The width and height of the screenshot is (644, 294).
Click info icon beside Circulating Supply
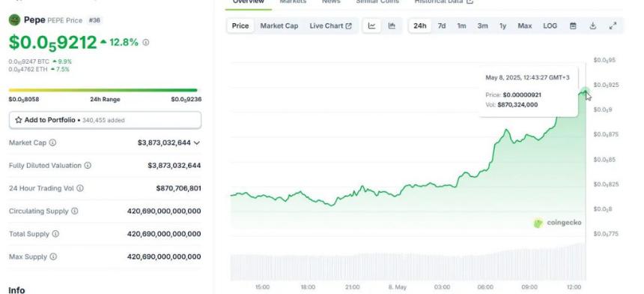pyautogui.click(x=74, y=211)
